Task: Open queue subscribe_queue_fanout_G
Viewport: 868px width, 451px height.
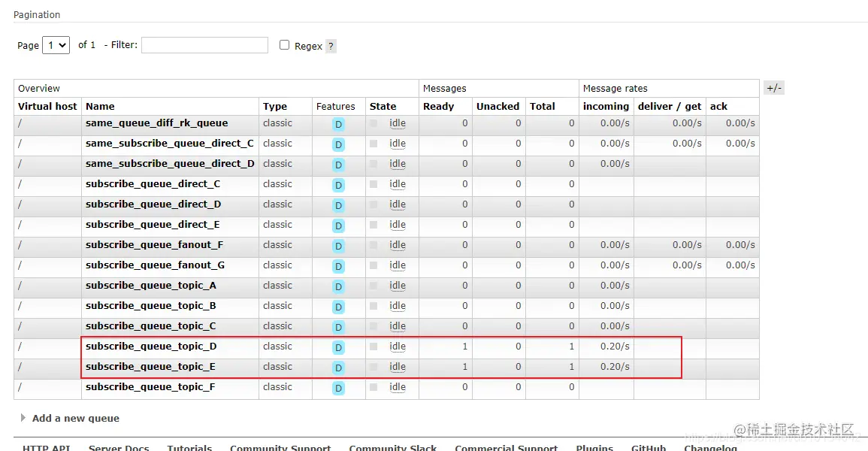Action: [x=155, y=265]
